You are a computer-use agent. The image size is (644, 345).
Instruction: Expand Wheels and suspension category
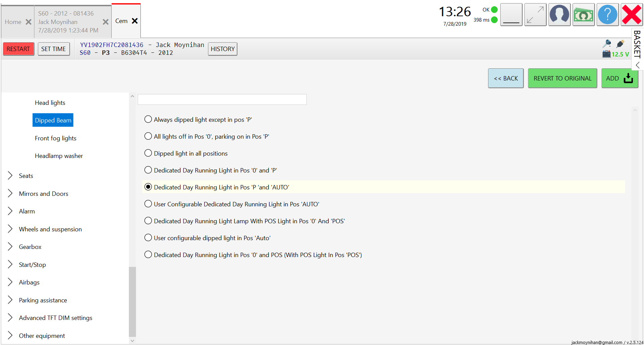click(10, 229)
